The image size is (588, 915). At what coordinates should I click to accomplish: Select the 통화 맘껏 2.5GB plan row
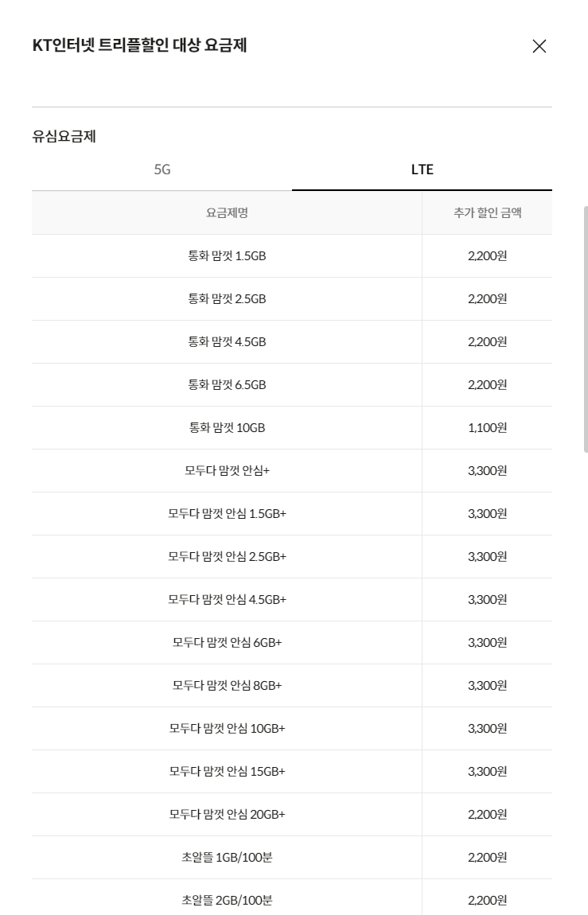[292, 299]
